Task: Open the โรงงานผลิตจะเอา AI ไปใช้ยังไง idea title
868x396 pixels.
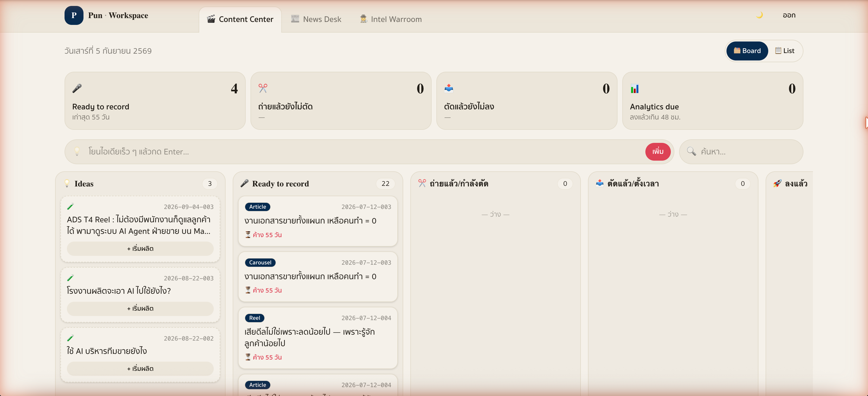Action: pyautogui.click(x=119, y=291)
